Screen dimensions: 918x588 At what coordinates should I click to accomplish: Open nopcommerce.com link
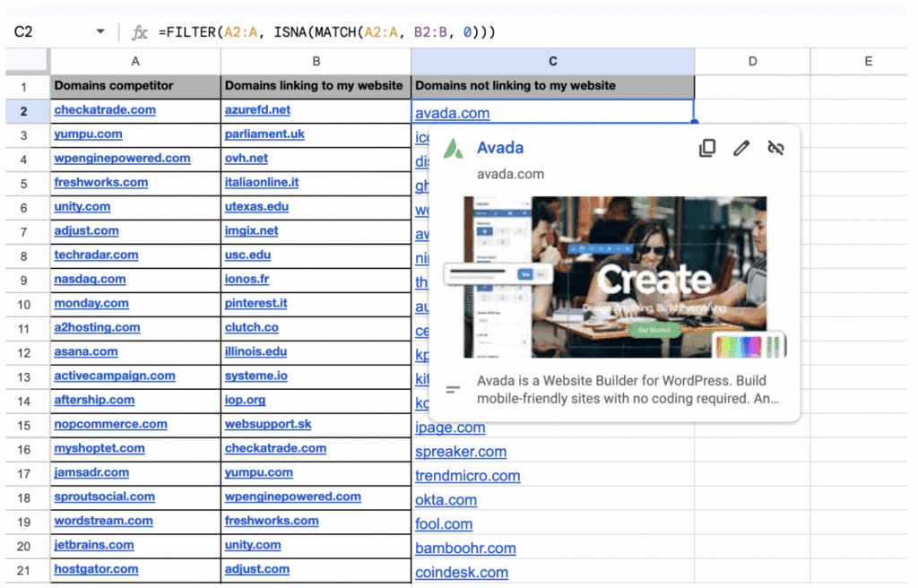pyautogui.click(x=110, y=424)
